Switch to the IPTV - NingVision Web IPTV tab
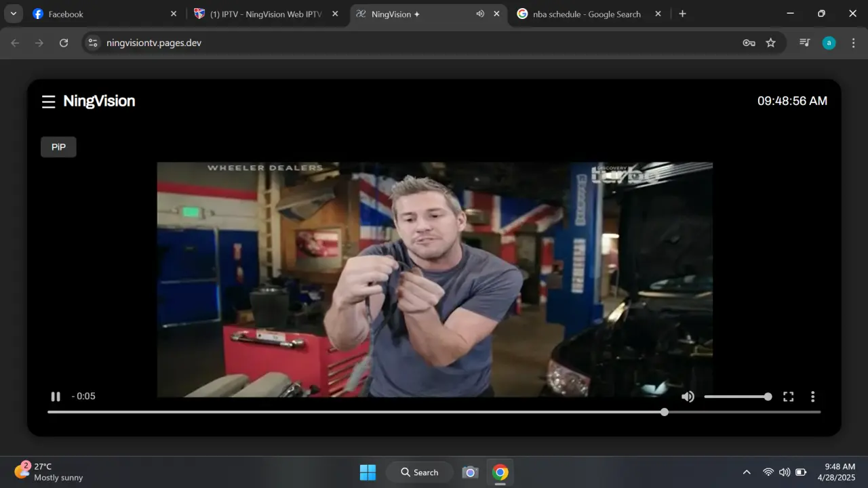868x488 pixels. pyautogui.click(x=266, y=14)
